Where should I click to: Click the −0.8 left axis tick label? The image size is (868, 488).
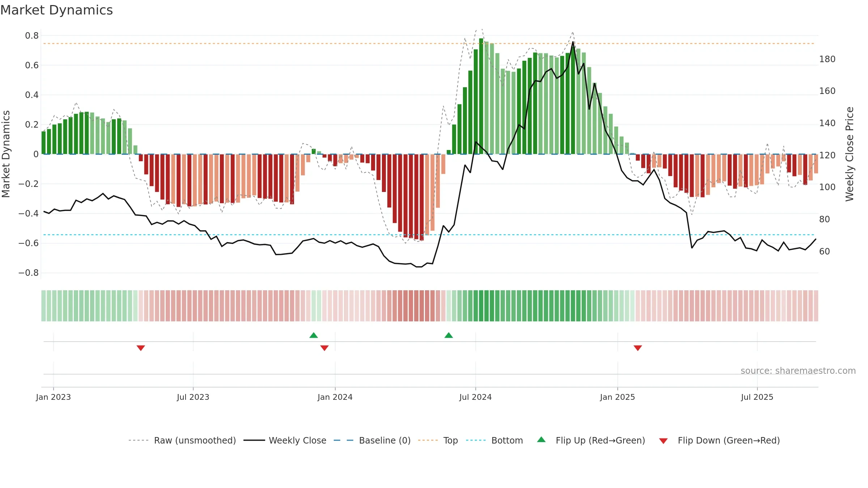click(29, 273)
